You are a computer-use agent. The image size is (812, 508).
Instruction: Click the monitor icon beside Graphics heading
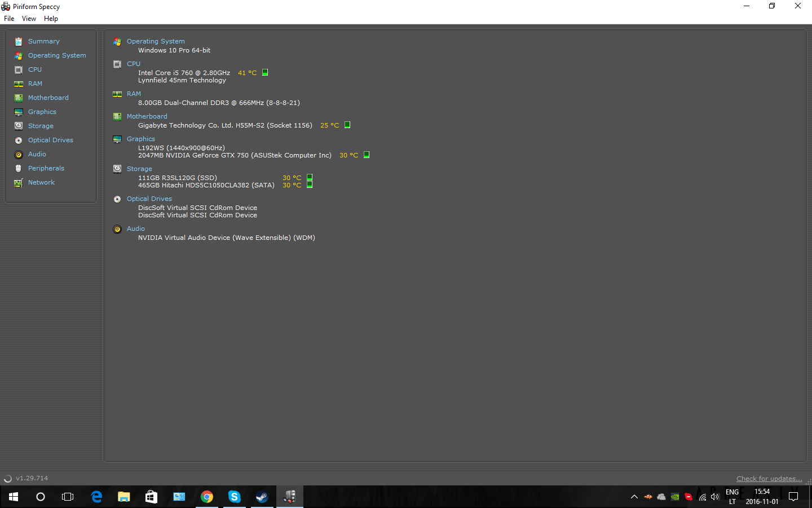point(117,139)
